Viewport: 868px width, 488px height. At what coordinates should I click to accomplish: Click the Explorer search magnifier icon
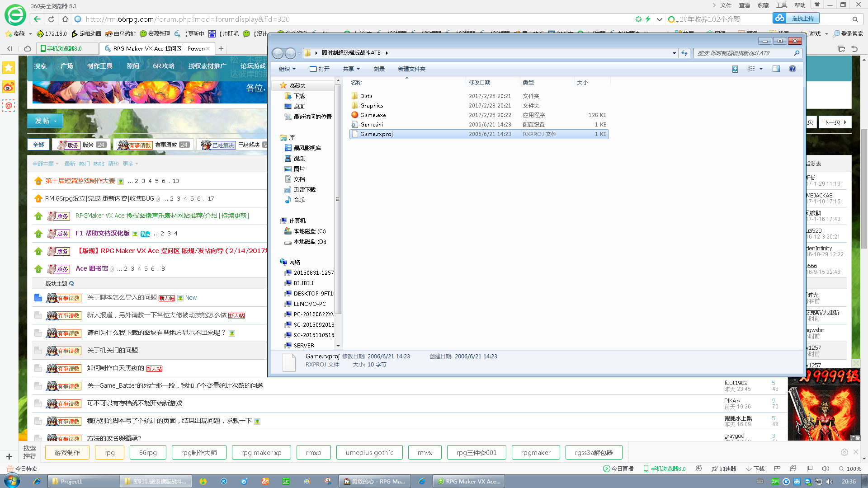pyautogui.click(x=797, y=53)
